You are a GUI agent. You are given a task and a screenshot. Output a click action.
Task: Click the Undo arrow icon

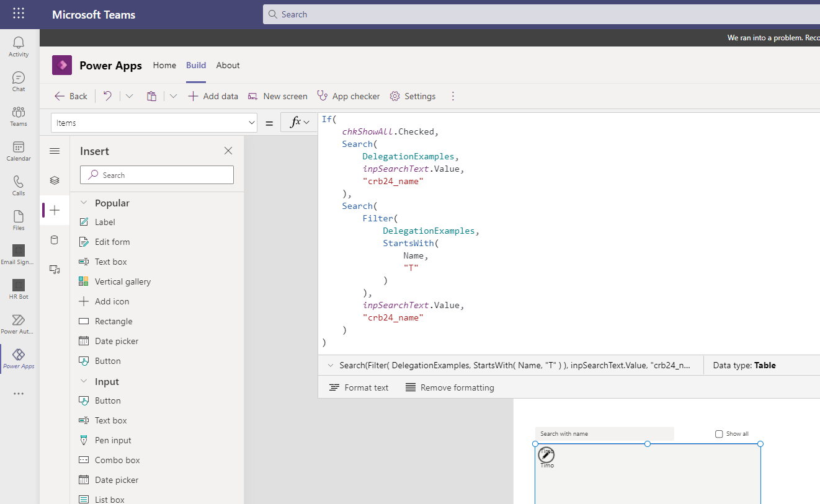107,96
